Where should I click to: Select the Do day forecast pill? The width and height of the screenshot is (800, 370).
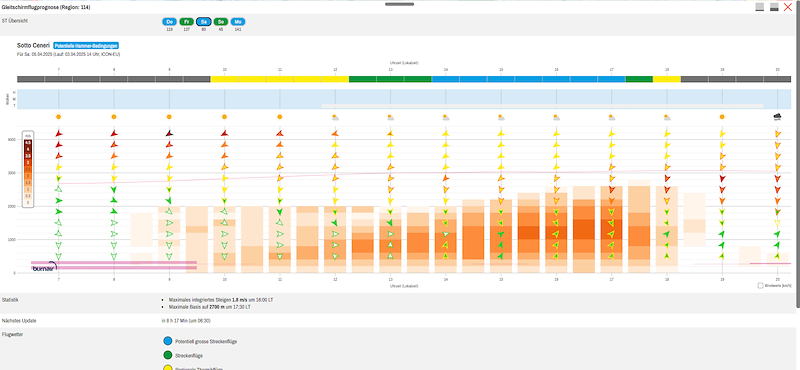(170, 21)
